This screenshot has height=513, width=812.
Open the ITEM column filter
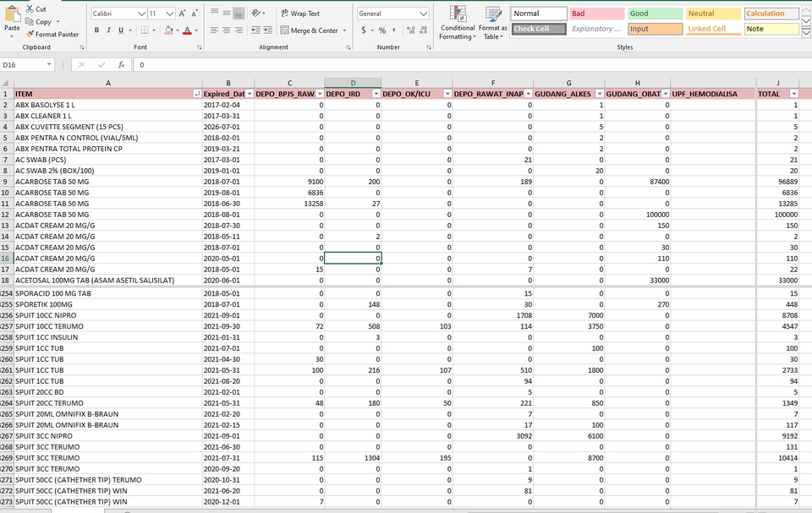tap(197, 94)
